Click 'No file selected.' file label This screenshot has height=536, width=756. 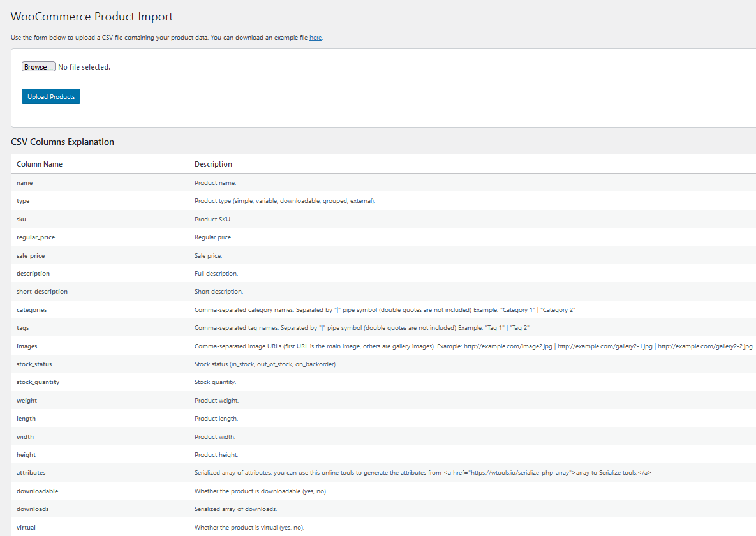[x=84, y=67]
